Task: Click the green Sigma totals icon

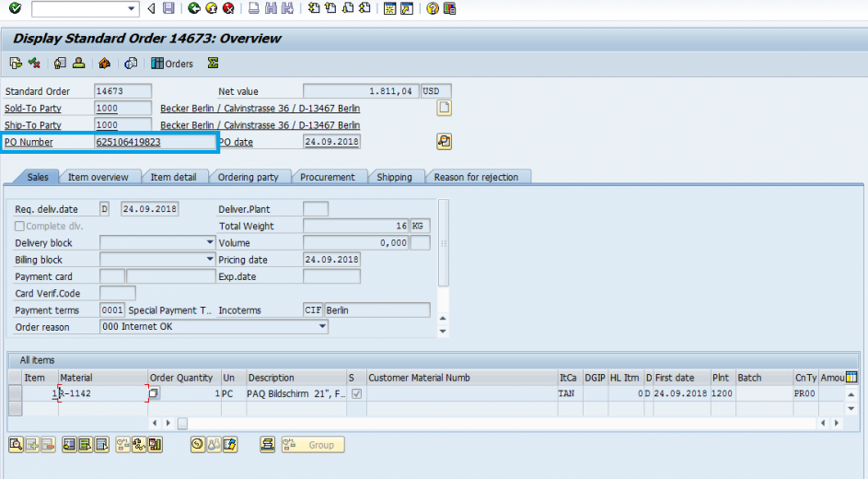Action: point(213,64)
